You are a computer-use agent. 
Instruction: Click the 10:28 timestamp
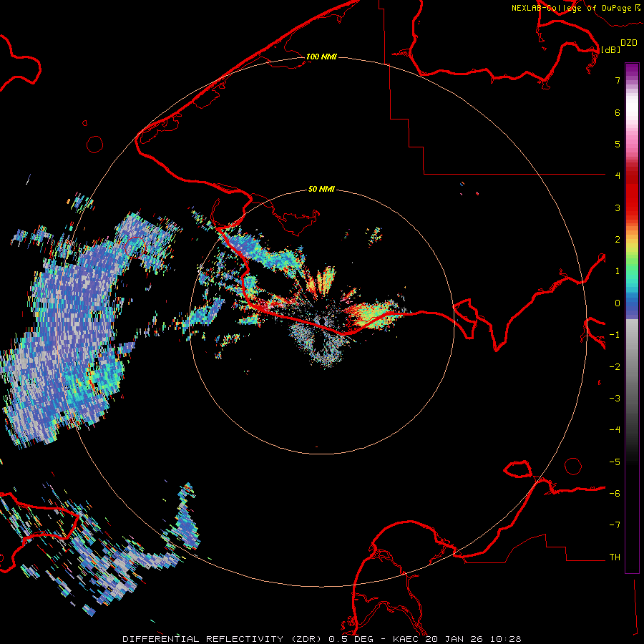[506, 639]
